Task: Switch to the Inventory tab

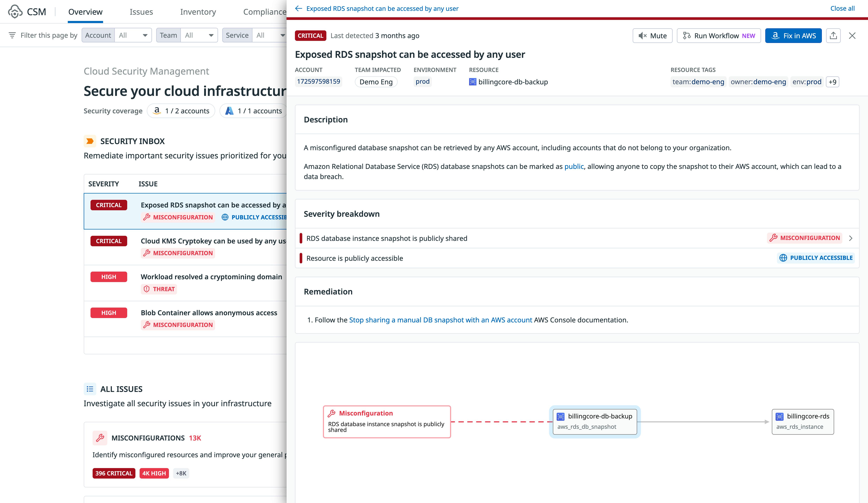Action: [x=198, y=11]
